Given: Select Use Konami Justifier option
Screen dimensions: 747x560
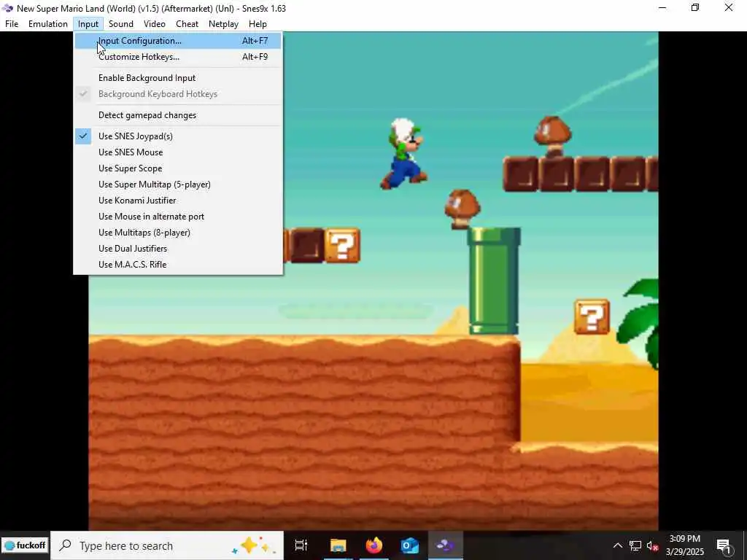Looking at the screenshot, I should pos(178,201).
